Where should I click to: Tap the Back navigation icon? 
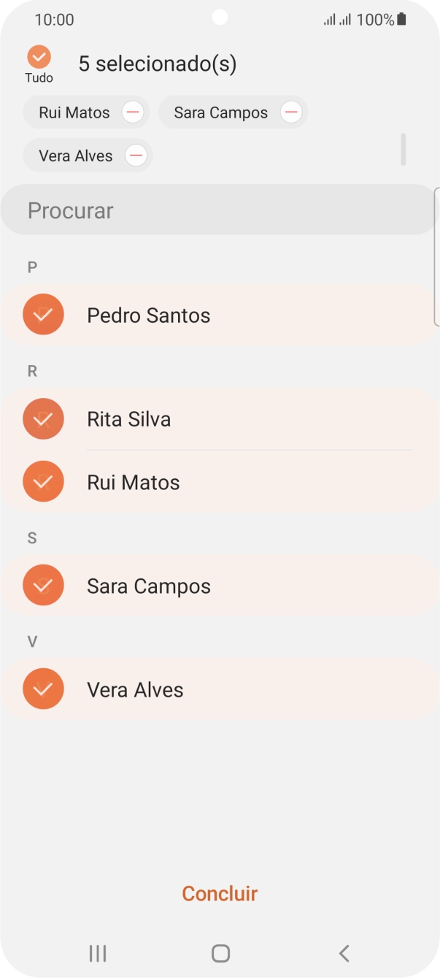[343, 953]
